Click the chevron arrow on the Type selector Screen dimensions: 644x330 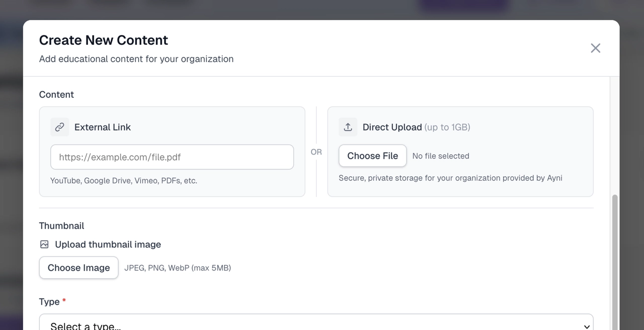coord(586,326)
